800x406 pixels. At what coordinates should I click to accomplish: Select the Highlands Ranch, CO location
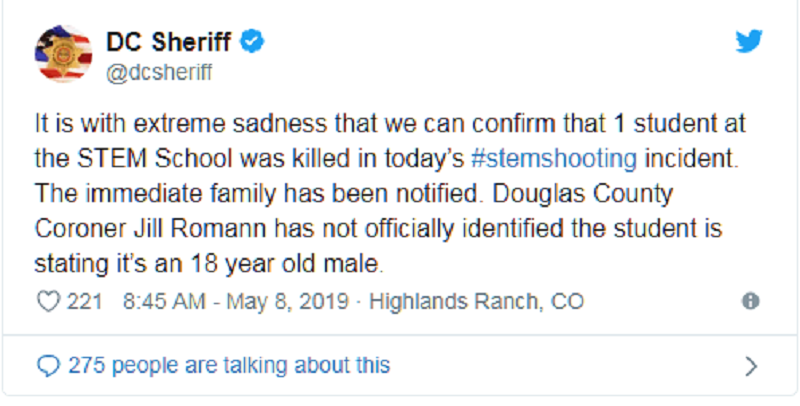(x=477, y=301)
